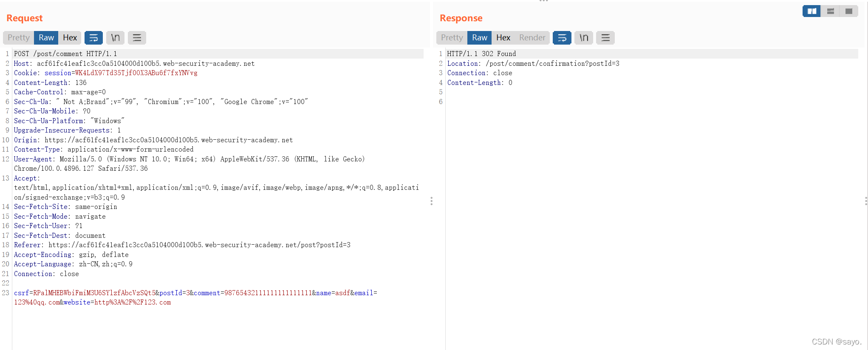Select the Response Hex tab

pyautogui.click(x=503, y=38)
